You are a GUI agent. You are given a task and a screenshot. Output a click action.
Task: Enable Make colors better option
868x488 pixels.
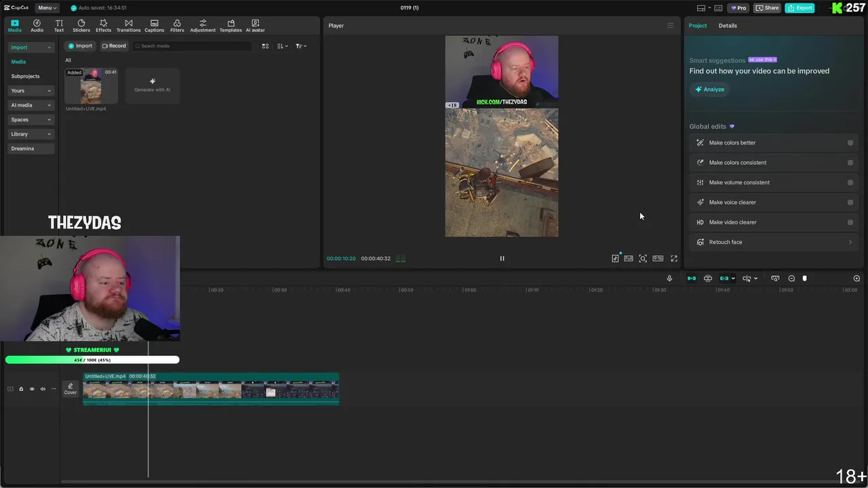click(850, 143)
